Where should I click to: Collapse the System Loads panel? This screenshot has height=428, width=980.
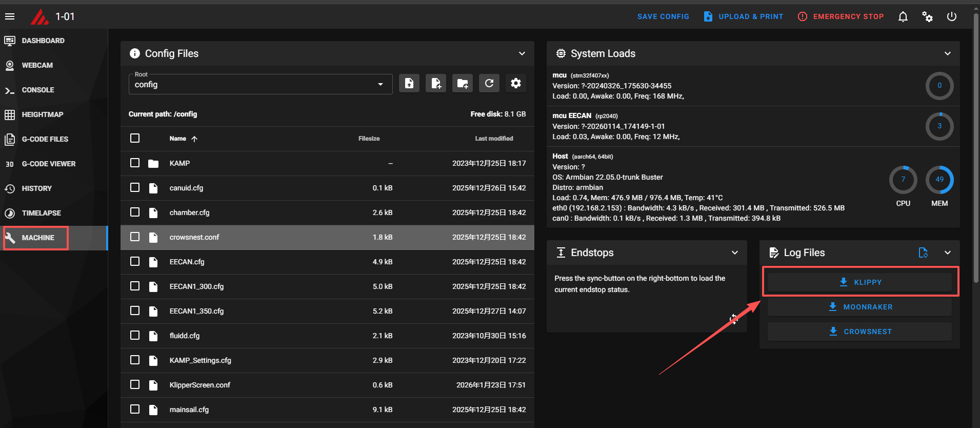[948, 53]
